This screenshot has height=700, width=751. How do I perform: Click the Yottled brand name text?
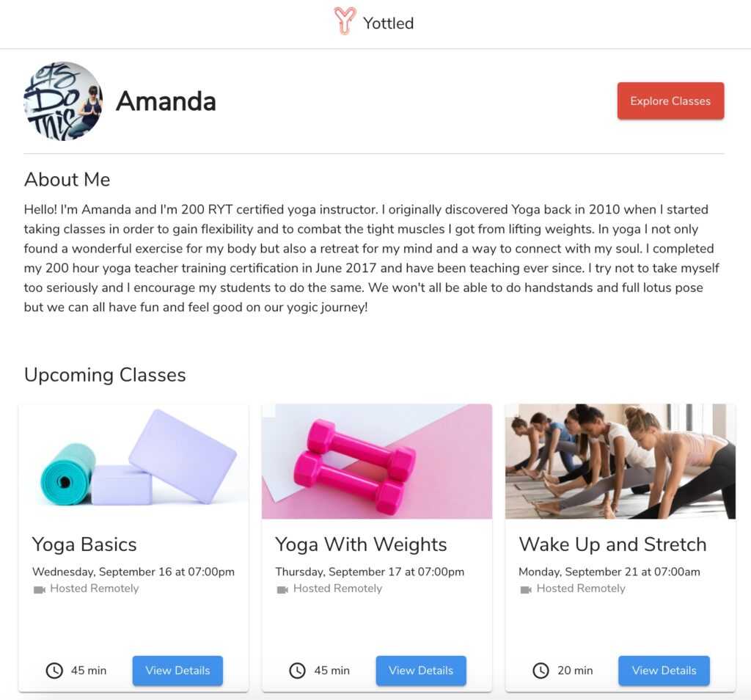click(x=389, y=23)
